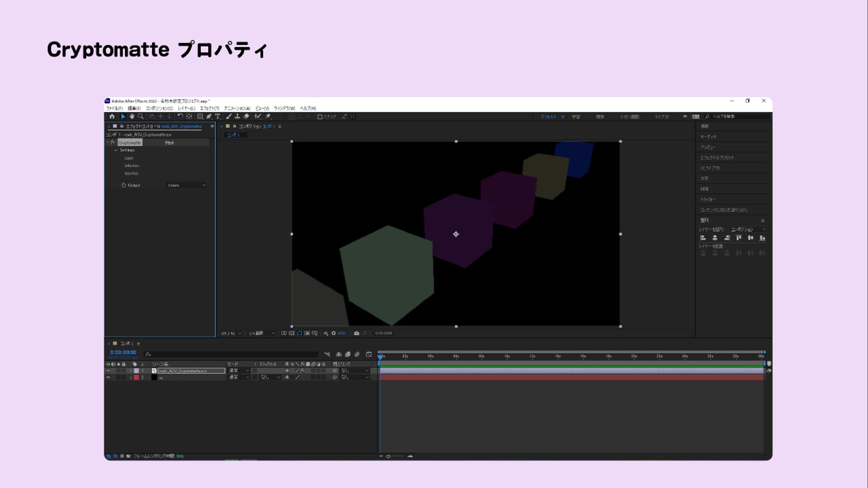Screen dimensions: 868x488
Task: Switch to the エフェクト＆プリセット panel tab
Action: click(717, 157)
